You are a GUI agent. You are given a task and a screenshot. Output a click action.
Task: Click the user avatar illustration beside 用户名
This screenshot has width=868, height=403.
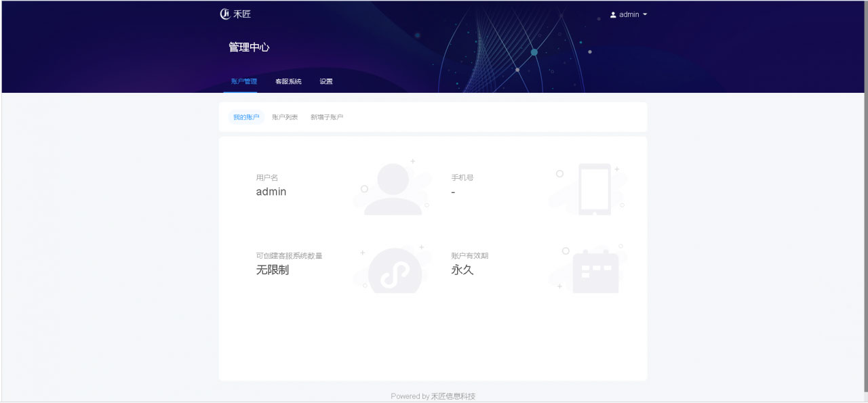coord(393,189)
